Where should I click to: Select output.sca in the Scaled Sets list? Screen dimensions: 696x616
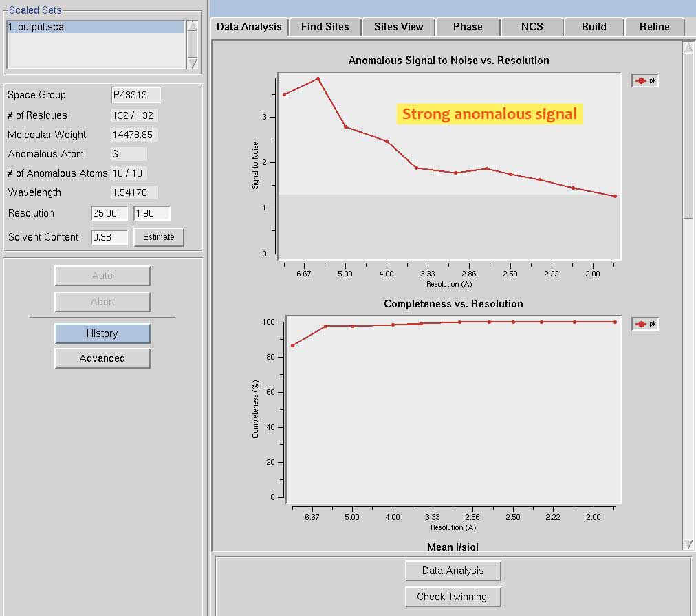pyautogui.click(x=95, y=27)
